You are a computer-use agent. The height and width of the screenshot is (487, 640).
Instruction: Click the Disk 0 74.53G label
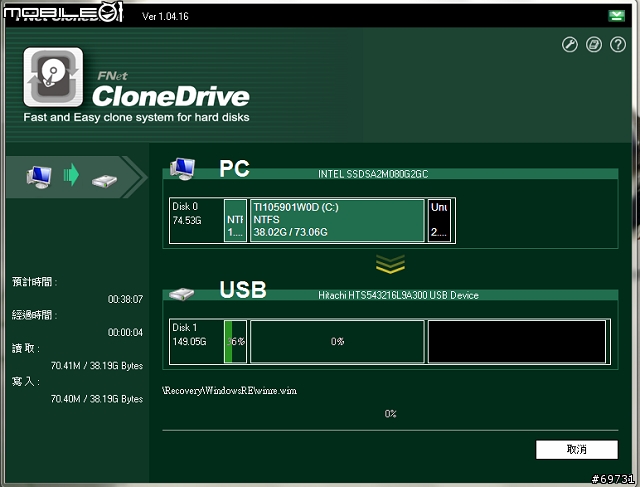[187, 213]
